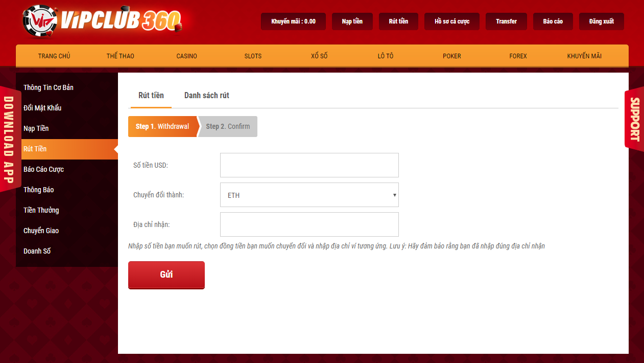
Task: Click the Transfer header button
Action: 506,21
